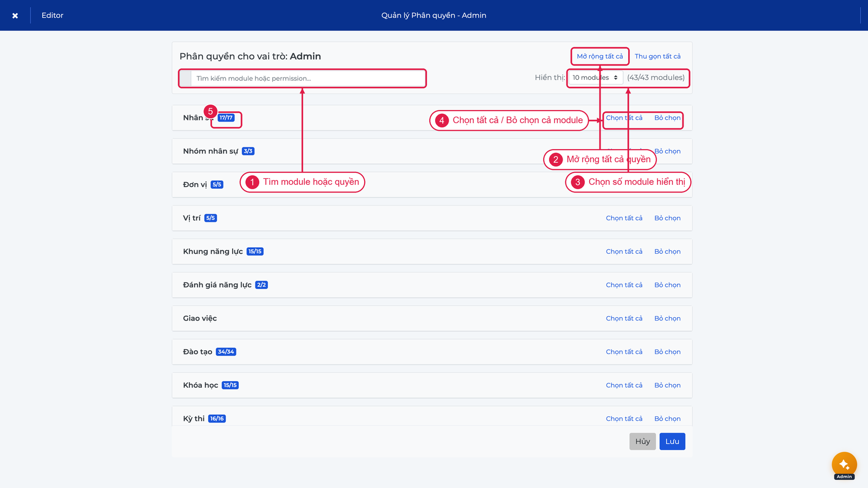The image size is (868, 488).
Task: Click the search icon beside module search
Action: [186, 78]
